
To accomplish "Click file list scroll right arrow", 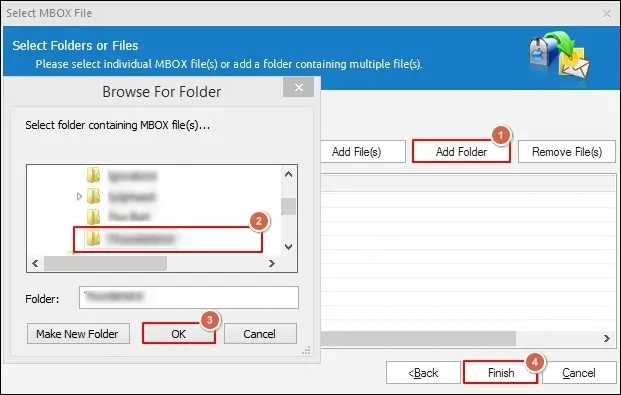I will tap(606, 338).
